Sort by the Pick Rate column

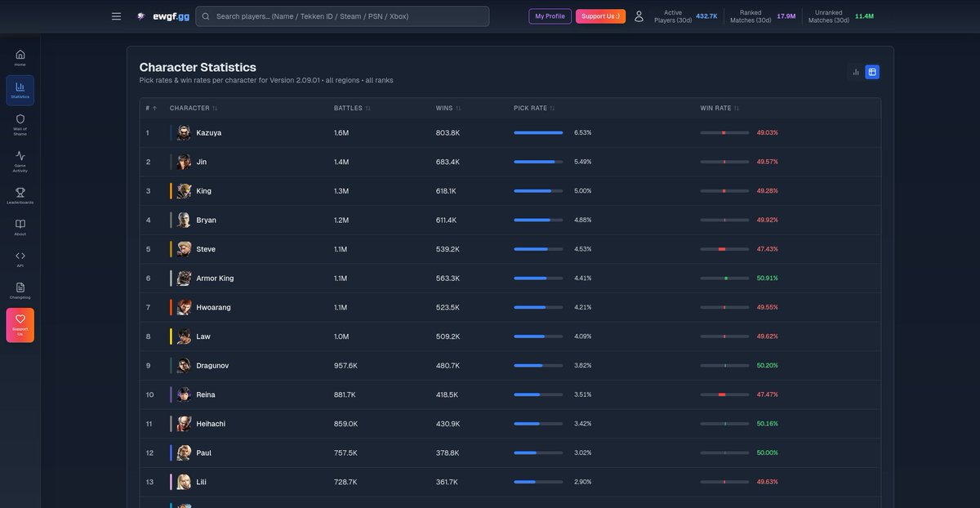click(x=534, y=108)
